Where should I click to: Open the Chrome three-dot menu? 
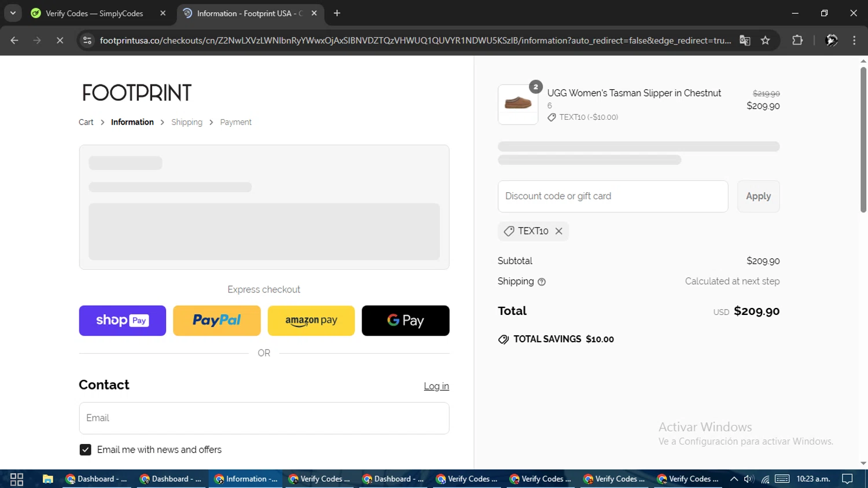pyautogui.click(x=854, y=41)
